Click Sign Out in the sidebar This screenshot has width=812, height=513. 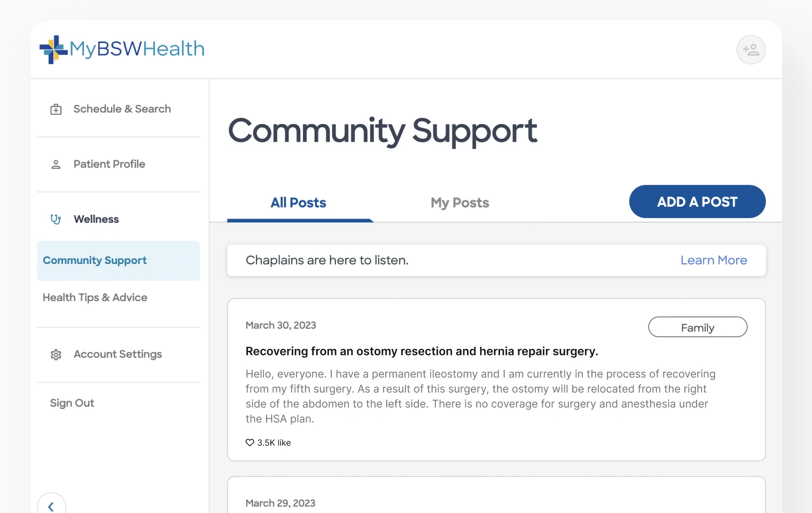click(x=72, y=403)
